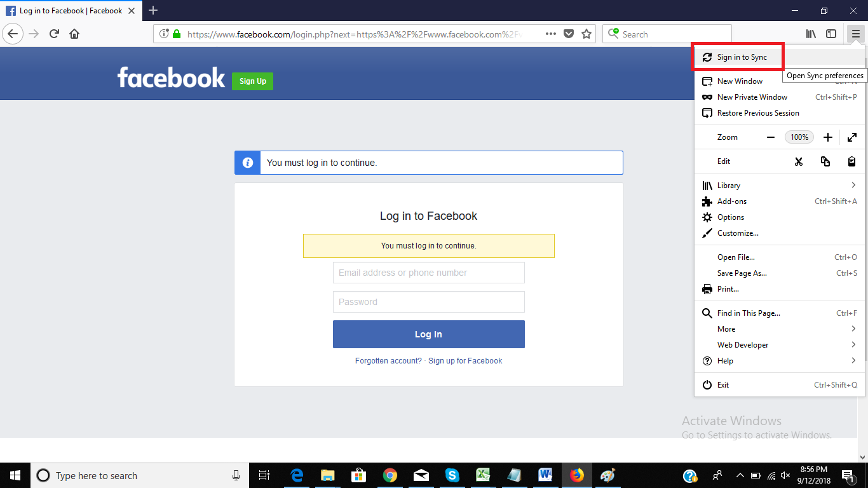Screen dimensions: 868x488
Task: Open Task View on taskbar
Action: (x=264, y=475)
